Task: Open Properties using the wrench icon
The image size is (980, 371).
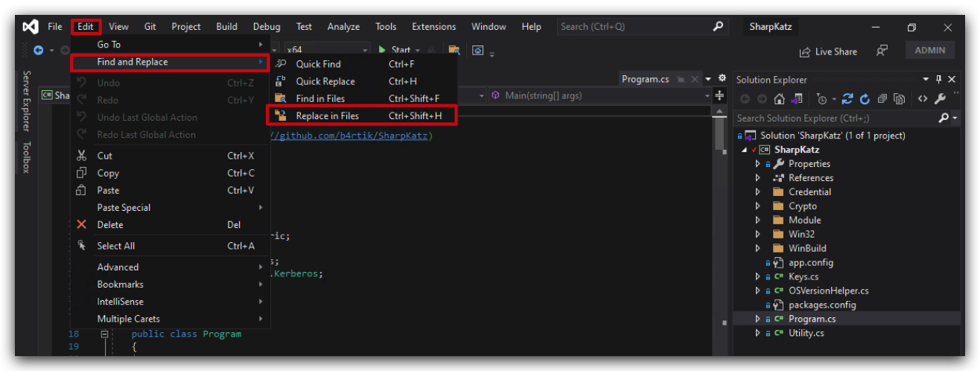Action: coord(940,98)
